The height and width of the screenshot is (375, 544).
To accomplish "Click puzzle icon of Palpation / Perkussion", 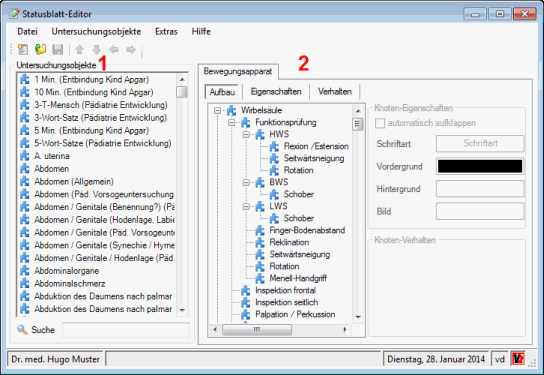I will pos(246,314).
